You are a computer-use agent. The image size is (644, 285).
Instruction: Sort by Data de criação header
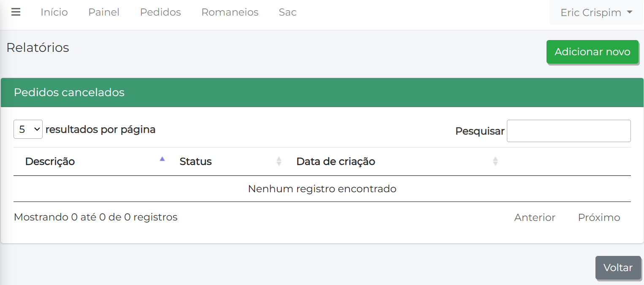click(336, 161)
